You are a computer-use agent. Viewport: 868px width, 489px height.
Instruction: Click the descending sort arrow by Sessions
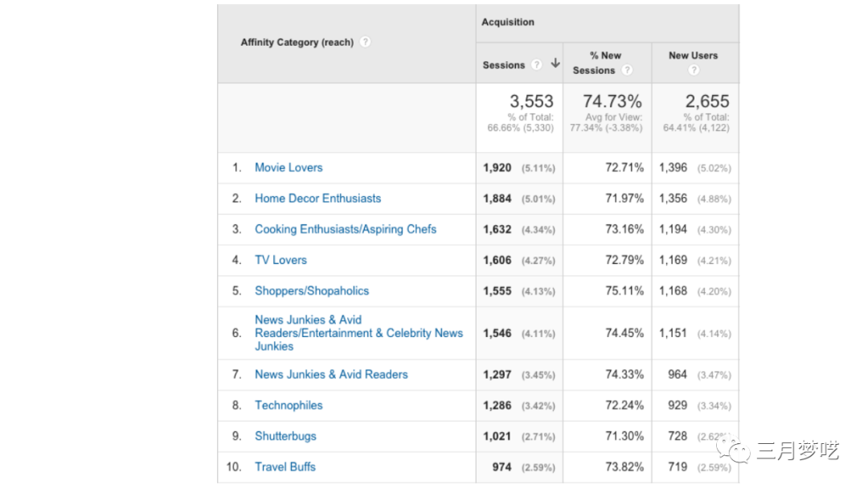pyautogui.click(x=555, y=64)
